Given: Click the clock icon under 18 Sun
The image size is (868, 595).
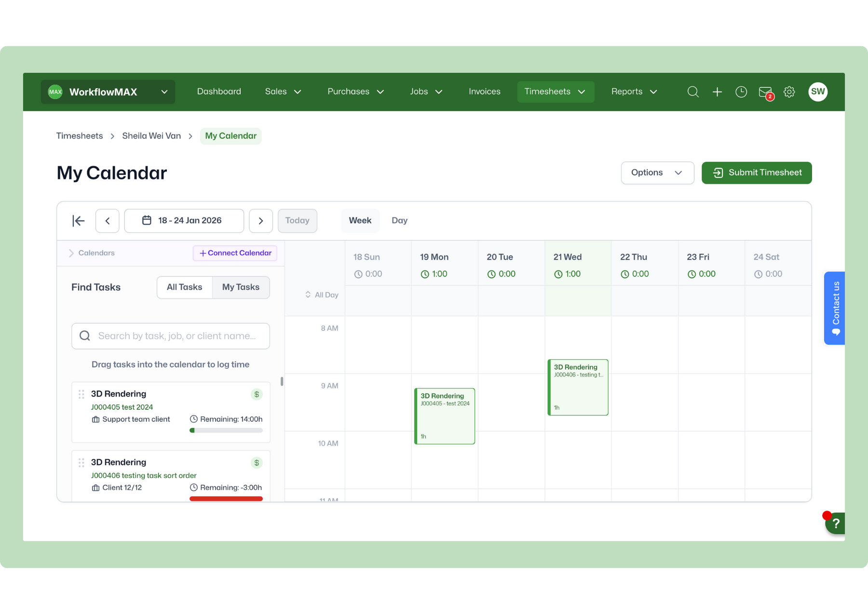Looking at the screenshot, I should [x=358, y=274].
